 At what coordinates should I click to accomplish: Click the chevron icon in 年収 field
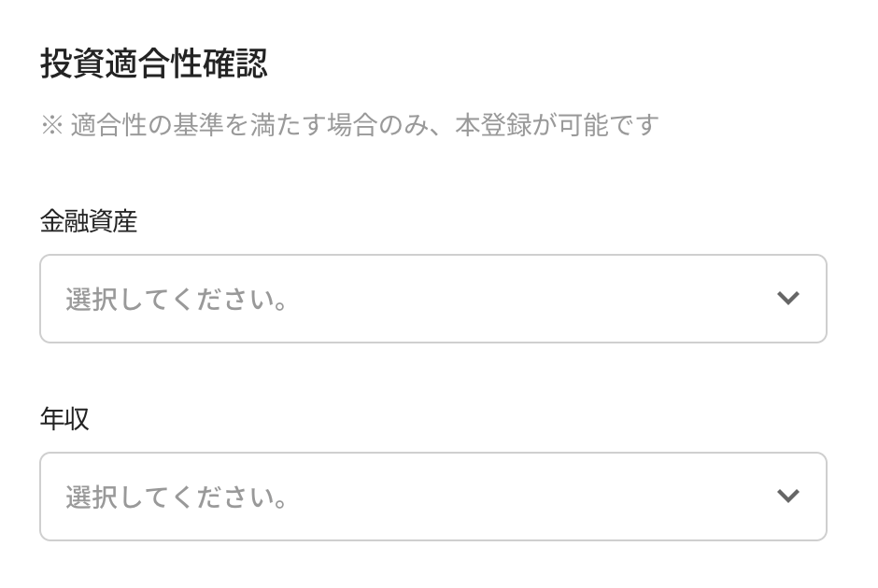(787, 497)
